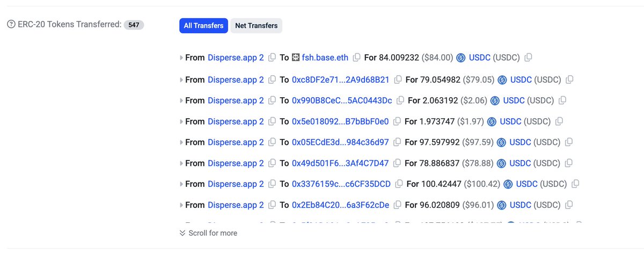The height and width of the screenshot is (254, 644).
Task: Click amount text 100.42447
Action: pos(441,184)
